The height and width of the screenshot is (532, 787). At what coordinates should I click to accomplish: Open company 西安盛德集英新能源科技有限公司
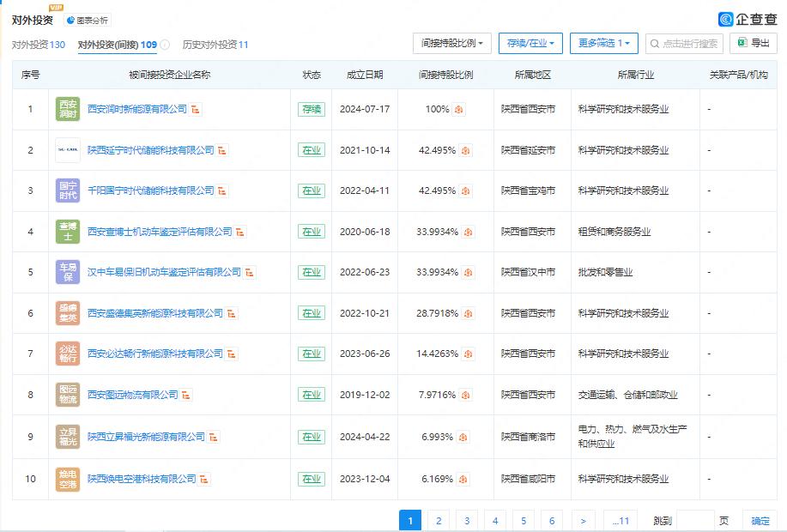pos(155,313)
